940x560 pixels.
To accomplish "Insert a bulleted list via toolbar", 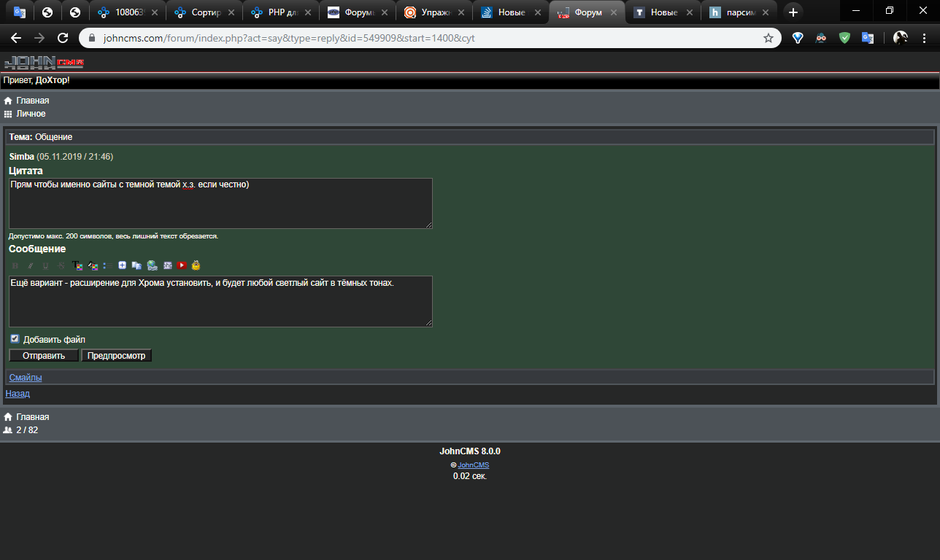I will pyautogui.click(x=107, y=266).
